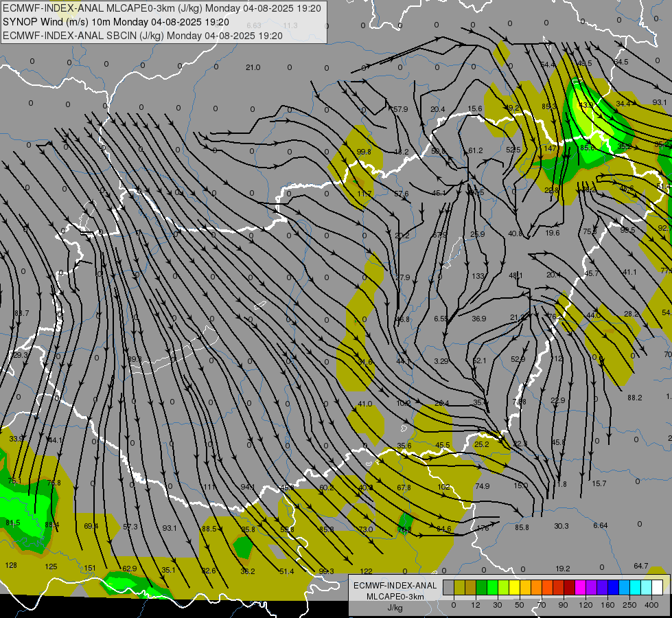Click the map value 102
The width and height of the screenshot is (672, 618).
pyautogui.click(x=444, y=487)
